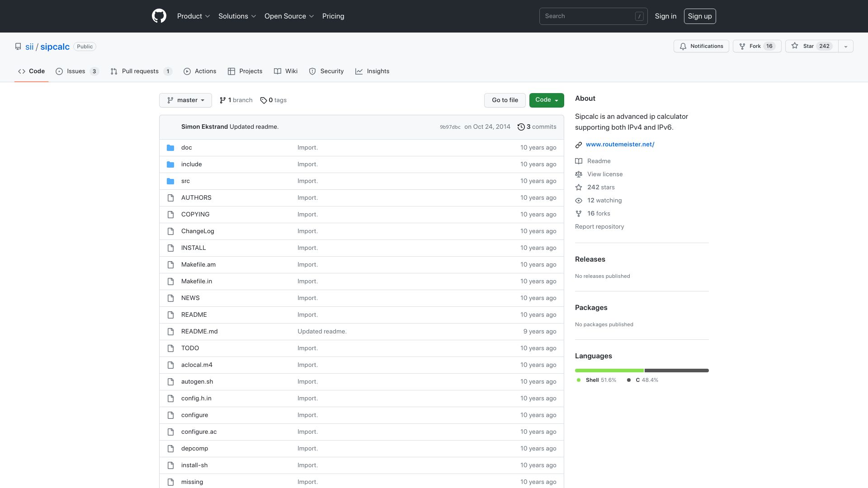Click the Sign up button
The width and height of the screenshot is (868, 488).
pyautogui.click(x=700, y=16)
